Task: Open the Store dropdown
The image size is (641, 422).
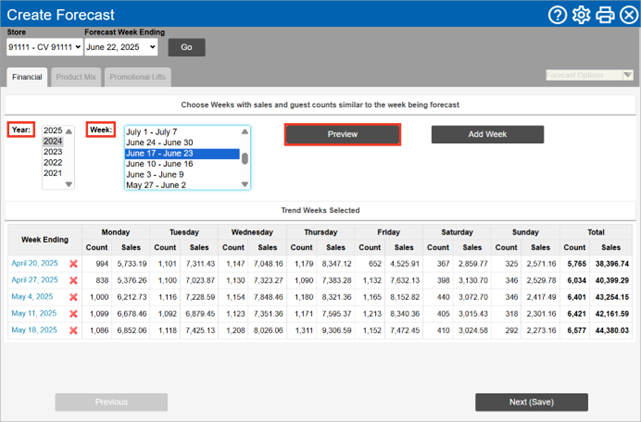Action: 45,47
